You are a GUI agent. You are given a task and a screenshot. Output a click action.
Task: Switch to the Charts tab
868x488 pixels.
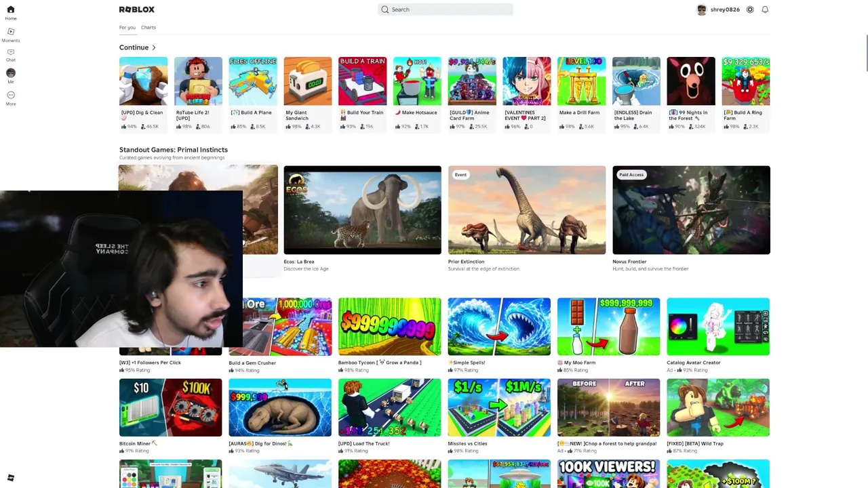[x=149, y=27]
